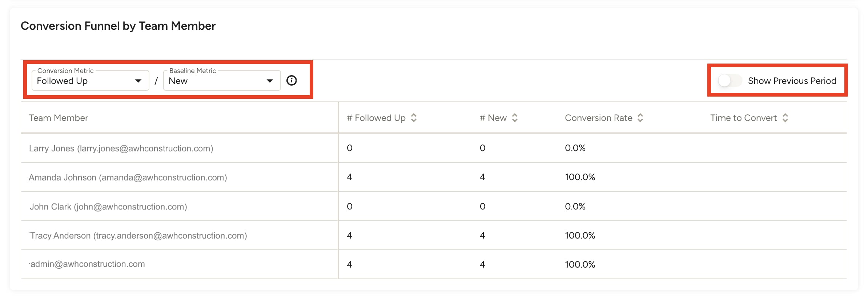Click dropdown arrow next to New

coord(270,81)
